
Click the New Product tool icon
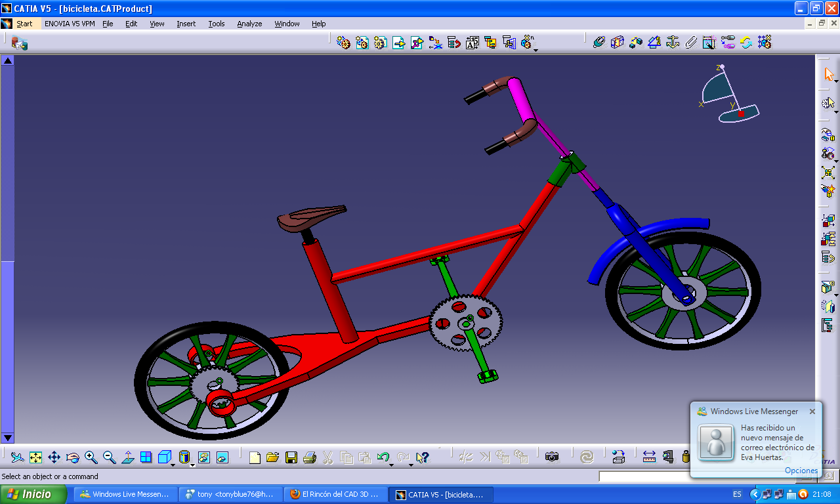pyautogui.click(x=362, y=43)
